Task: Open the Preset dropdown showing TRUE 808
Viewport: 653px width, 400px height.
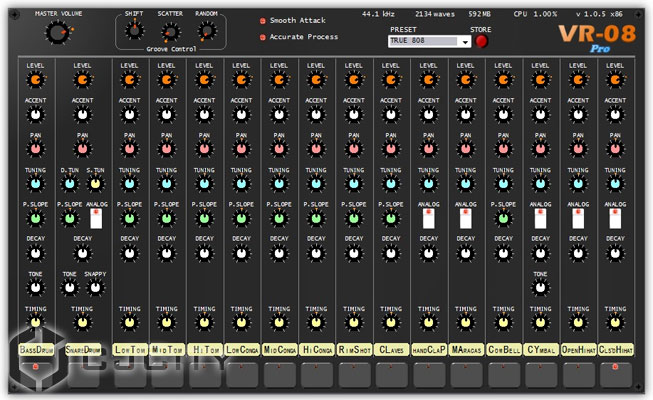Action: (x=429, y=42)
